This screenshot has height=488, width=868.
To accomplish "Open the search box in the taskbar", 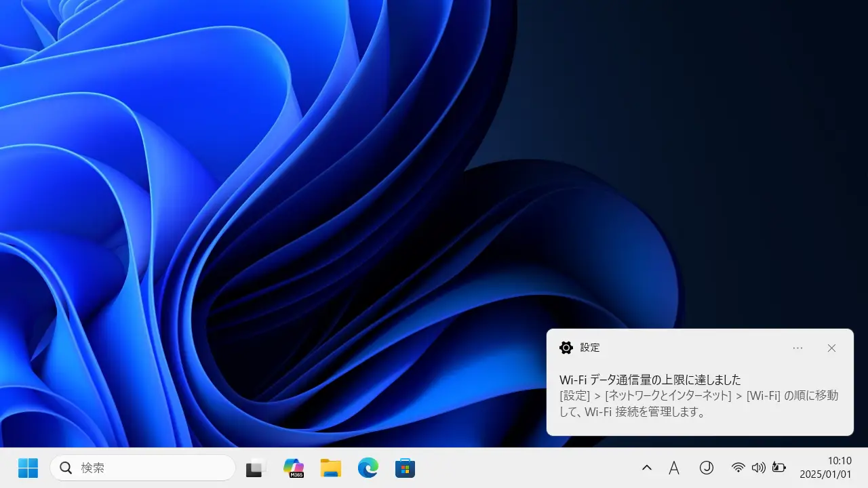I will tap(142, 467).
